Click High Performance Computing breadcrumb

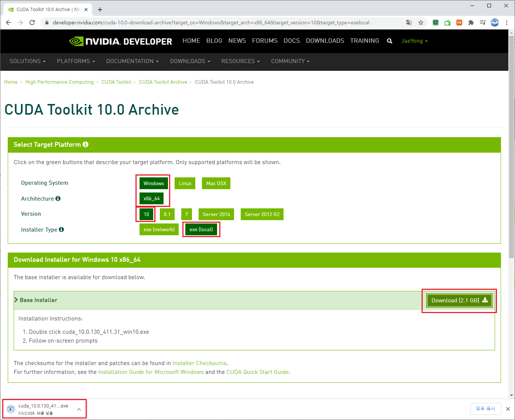pos(59,82)
